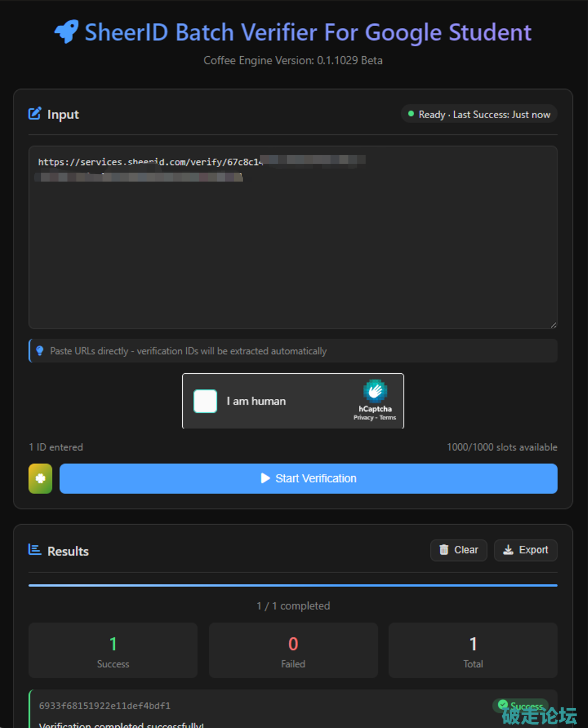Viewport: 588px width, 728px height.
Task: Click the Export results button
Action: pos(525,550)
